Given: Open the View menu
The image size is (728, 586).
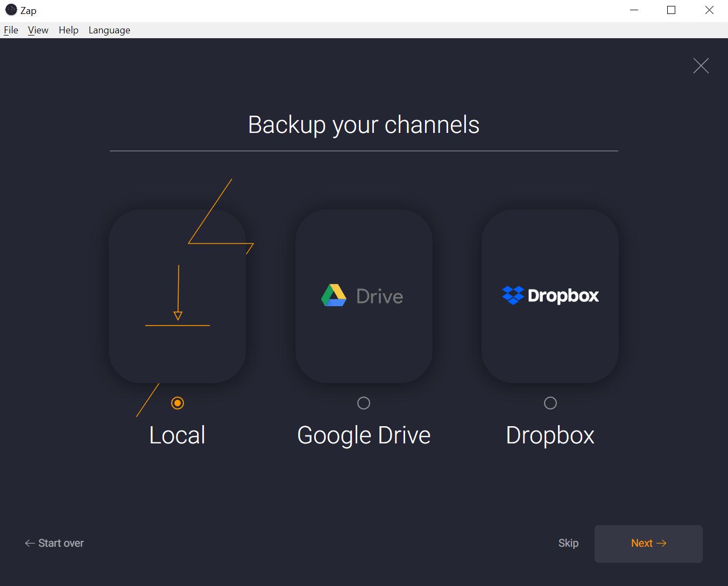Looking at the screenshot, I should (38, 30).
